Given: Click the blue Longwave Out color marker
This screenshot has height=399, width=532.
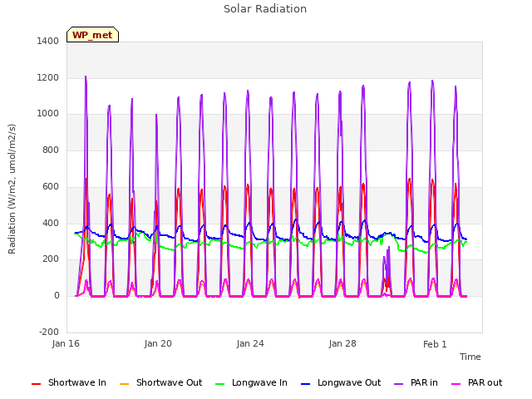Looking at the screenshot, I should [306, 384].
